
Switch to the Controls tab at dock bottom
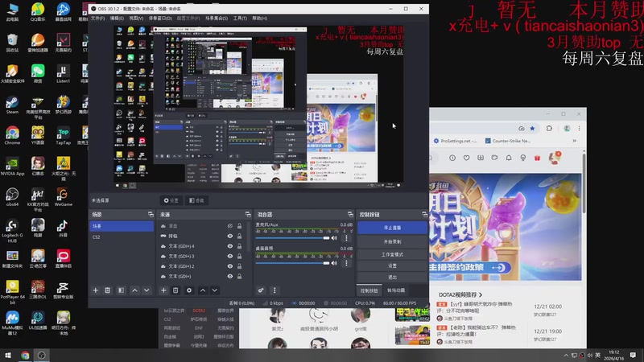(369, 290)
